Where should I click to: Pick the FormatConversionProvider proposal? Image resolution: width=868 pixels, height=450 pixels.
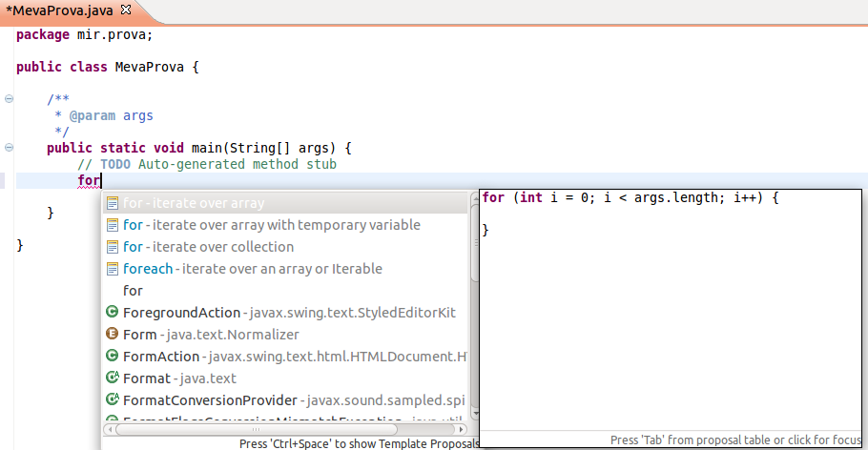point(212,400)
